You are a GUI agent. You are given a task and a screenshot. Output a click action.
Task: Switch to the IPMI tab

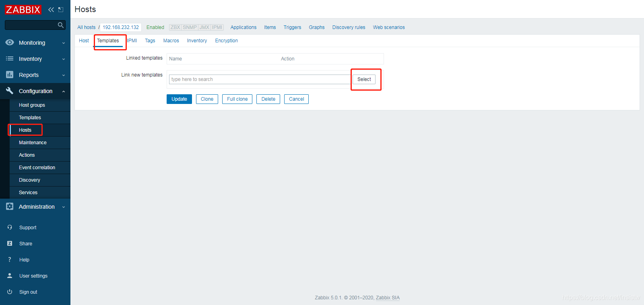click(x=132, y=41)
